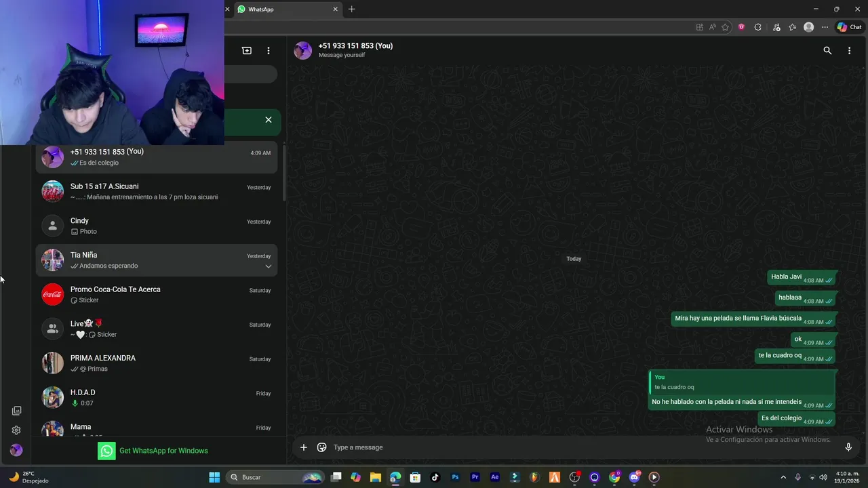Open File Explorer from the taskbar
868x488 pixels.
tap(376, 477)
